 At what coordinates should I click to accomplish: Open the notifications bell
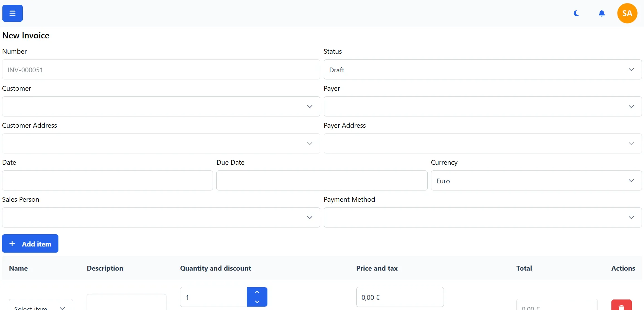602,13
